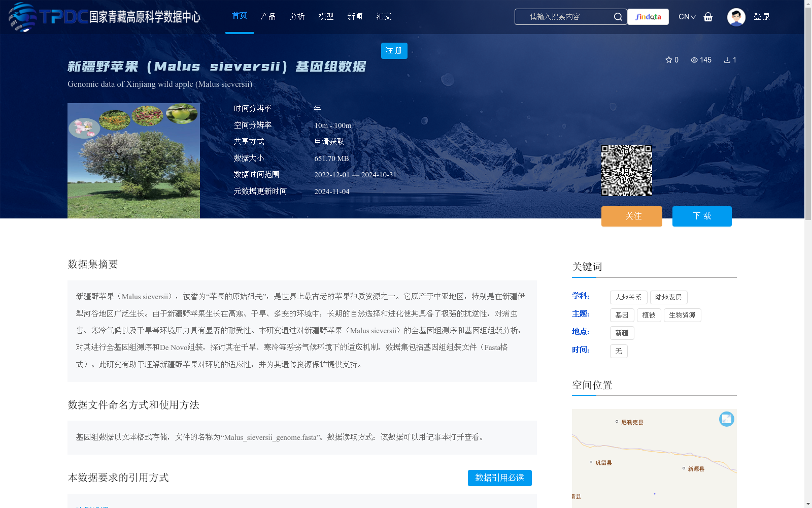Open the shopping basket icon

coord(708,17)
